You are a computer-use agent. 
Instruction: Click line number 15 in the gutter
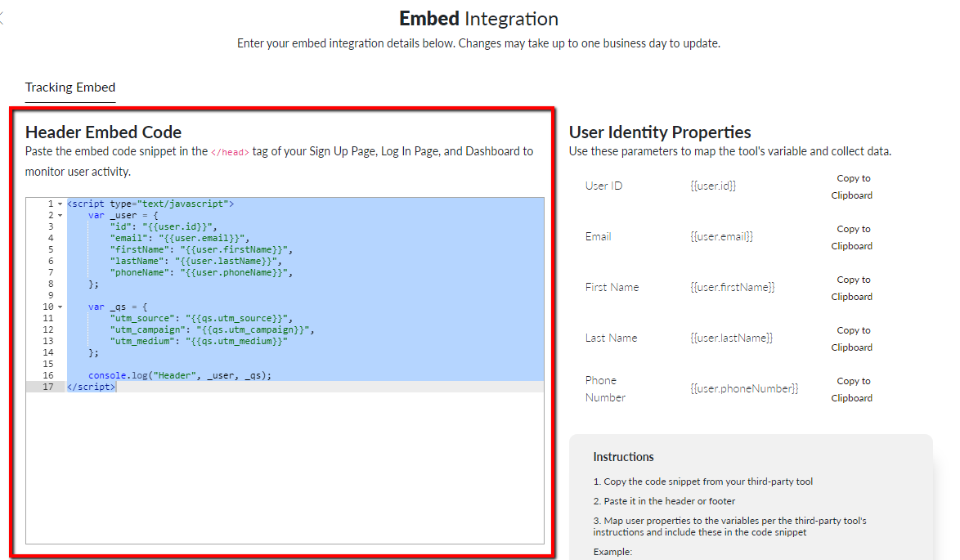click(x=47, y=364)
